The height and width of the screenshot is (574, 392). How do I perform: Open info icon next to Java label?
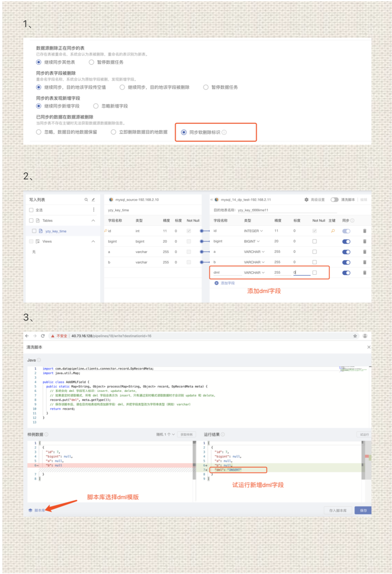[x=39, y=360]
